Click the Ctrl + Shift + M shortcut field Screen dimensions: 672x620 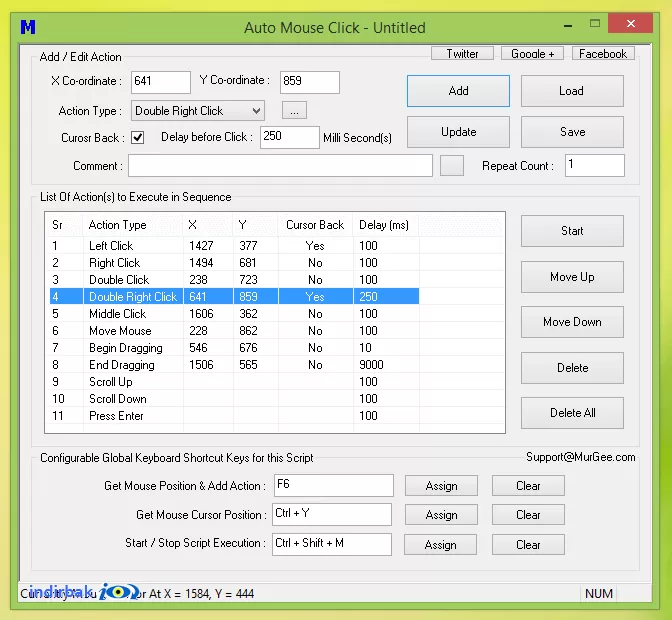tap(332, 544)
